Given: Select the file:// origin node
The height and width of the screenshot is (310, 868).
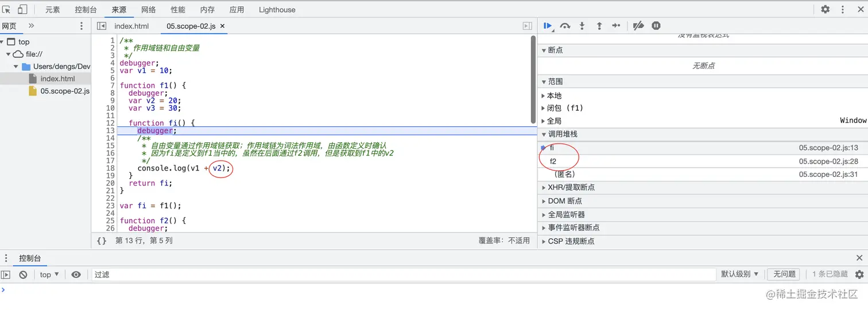Looking at the screenshot, I should click(34, 54).
